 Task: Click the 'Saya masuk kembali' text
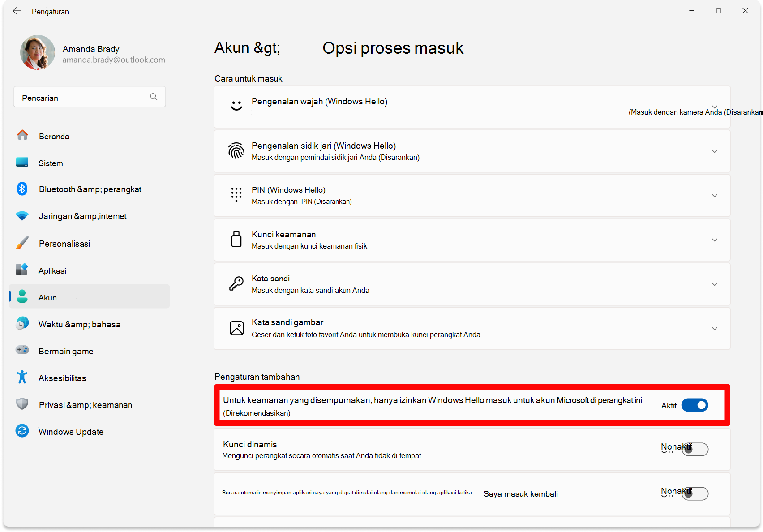[x=521, y=494]
